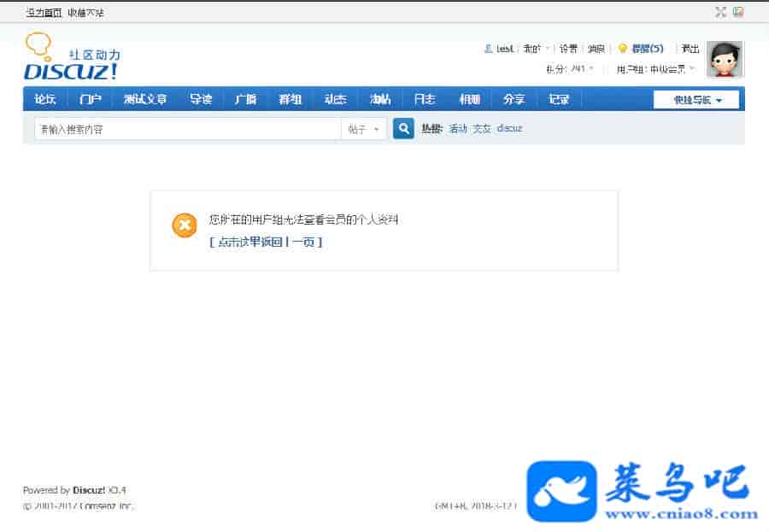
Task: Click the top-right picture icon
Action: coord(738,12)
